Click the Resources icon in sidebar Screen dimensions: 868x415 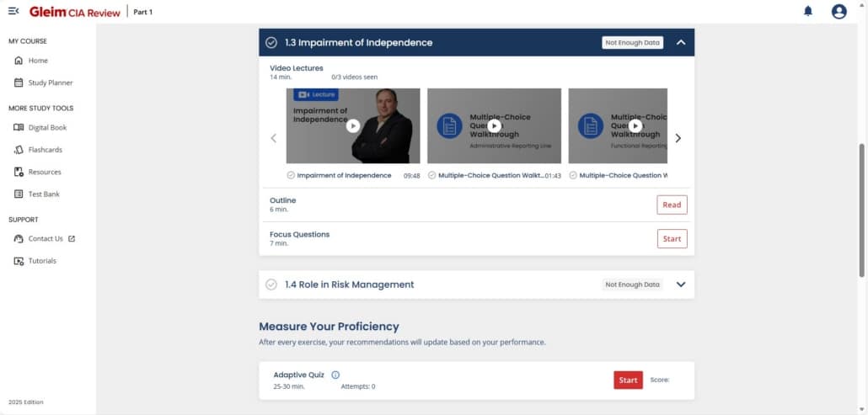click(x=19, y=172)
